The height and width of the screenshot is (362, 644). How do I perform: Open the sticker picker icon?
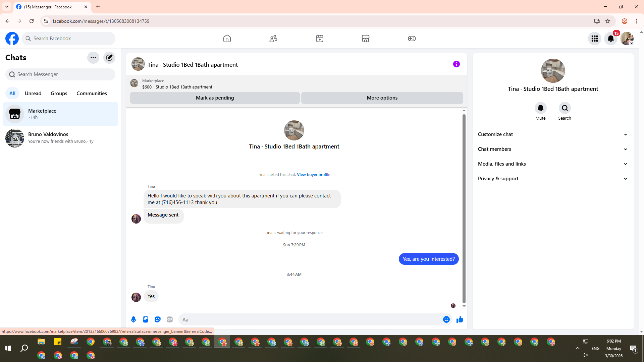click(x=158, y=319)
